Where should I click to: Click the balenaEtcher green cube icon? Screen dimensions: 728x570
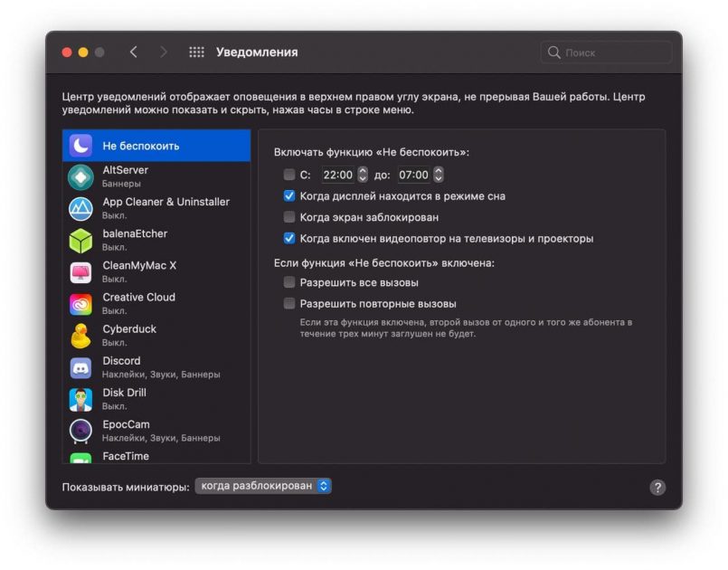[x=81, y=240]
